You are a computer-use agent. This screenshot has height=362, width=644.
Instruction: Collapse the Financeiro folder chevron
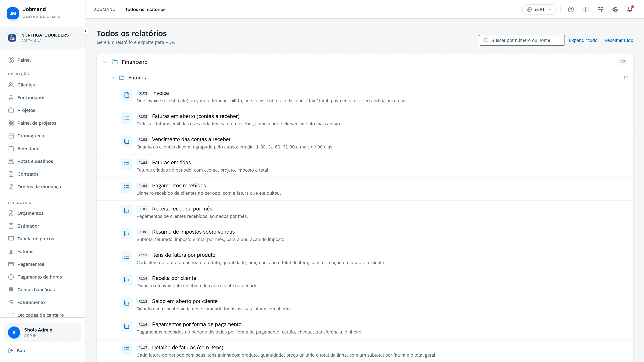click(x=105, y=62)
